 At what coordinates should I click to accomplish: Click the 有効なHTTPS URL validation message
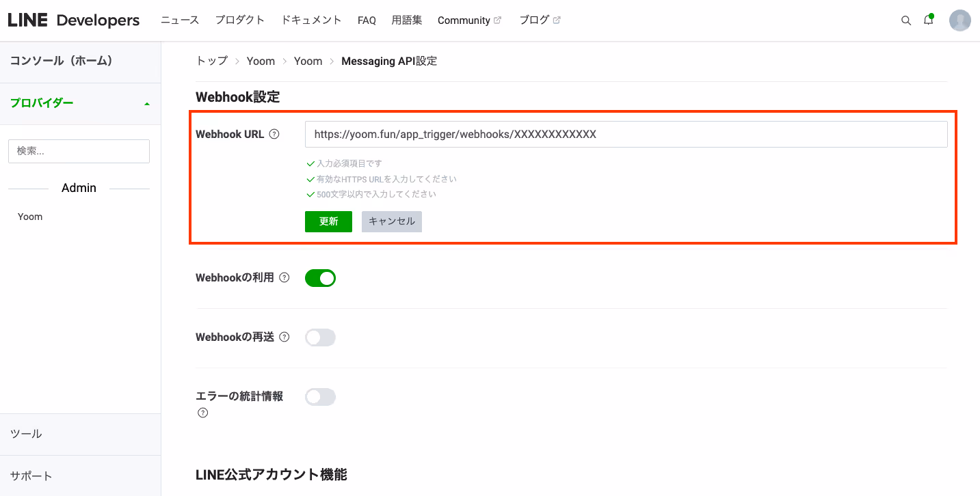[386, 179]
